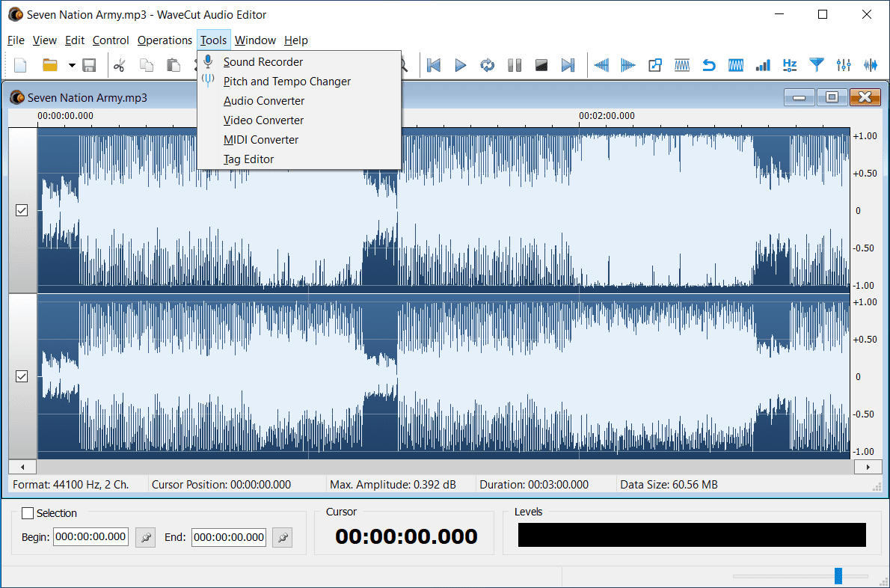The image size is (890, 588).
Task: Select Pitch and Tempo Changer
Action: point(287,82)
